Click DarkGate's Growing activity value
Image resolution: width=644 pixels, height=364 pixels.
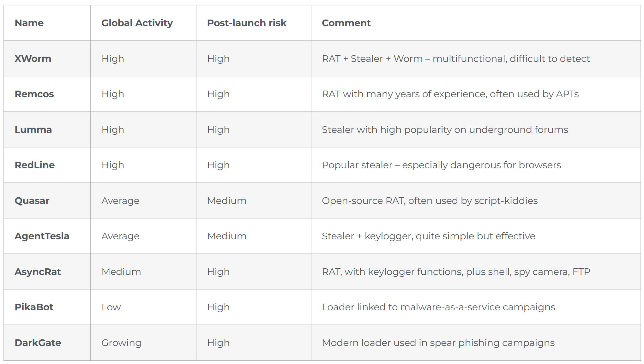[121, 343]
